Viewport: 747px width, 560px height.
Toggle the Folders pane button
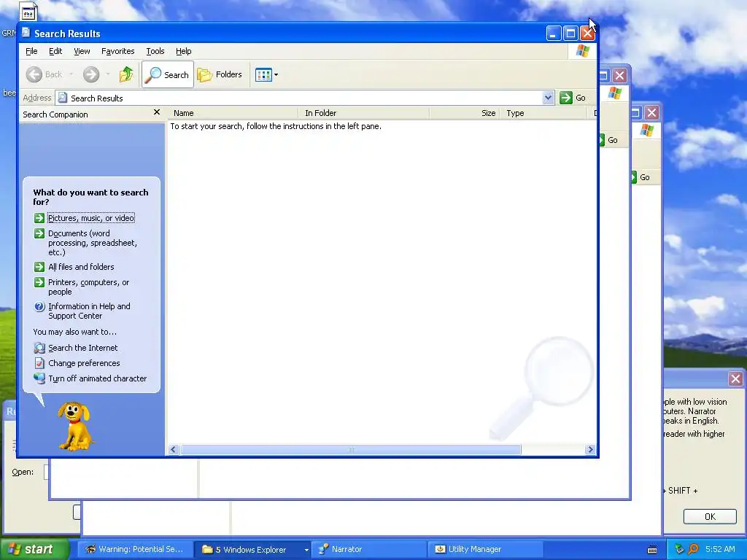point(220,74)
